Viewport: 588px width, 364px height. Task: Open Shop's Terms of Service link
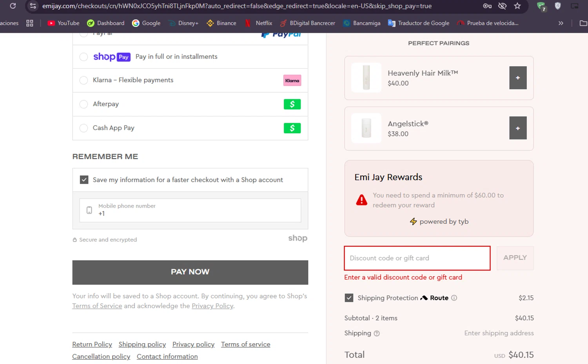point(97,306)
